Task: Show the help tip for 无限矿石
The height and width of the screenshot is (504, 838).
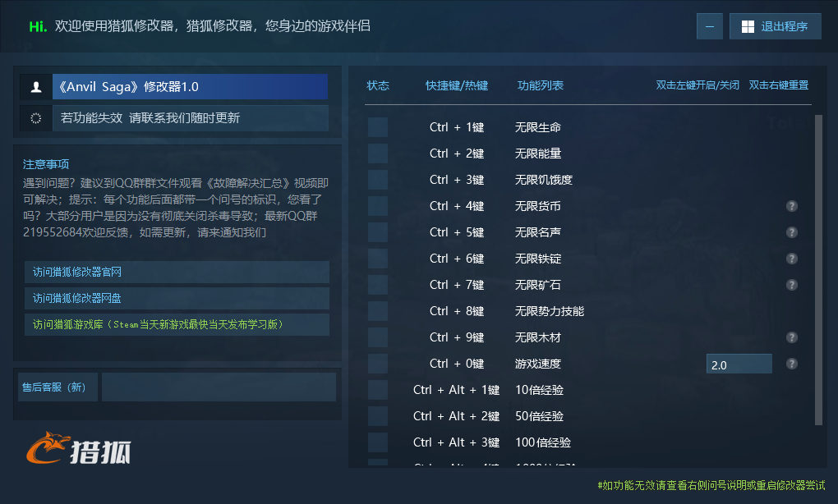Action: click(792, 285)
